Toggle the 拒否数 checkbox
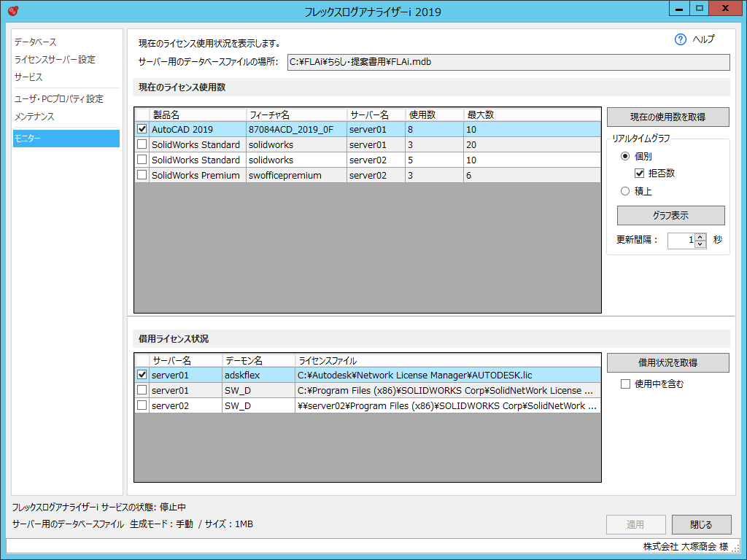 coord(640,174)
